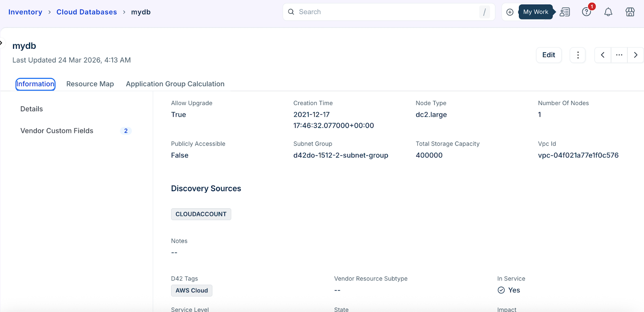Open the notifications bell

[x=608, y=12]
